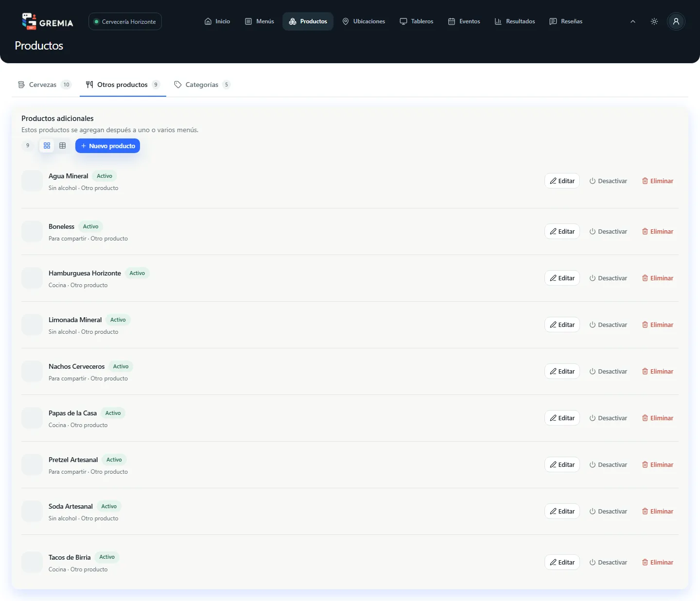Edit the Boneless product
Image resolution: width=700 pixels, height=601 pixels.
(x=562, y=231)
